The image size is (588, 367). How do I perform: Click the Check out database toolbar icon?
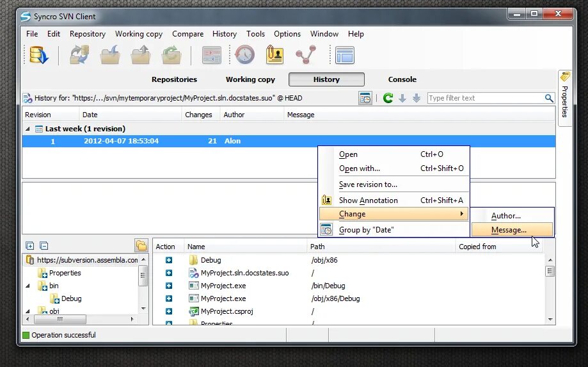pyautogui.click(x=39, y=55)
